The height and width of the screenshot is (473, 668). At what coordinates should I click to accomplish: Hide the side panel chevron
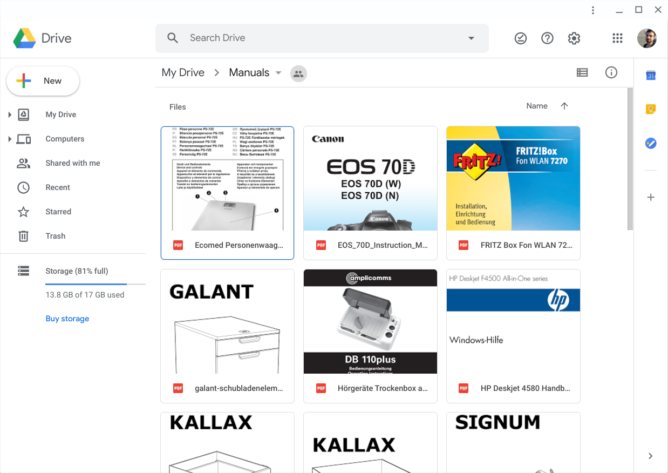click(x=651, y=456)
